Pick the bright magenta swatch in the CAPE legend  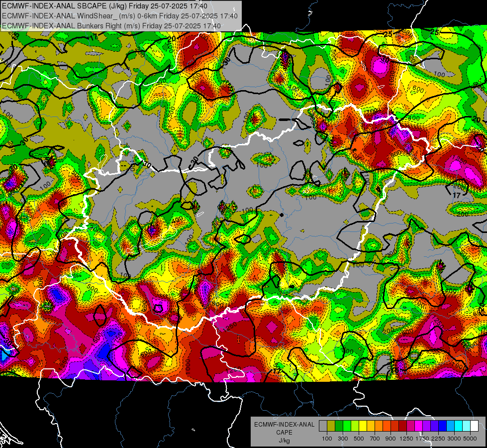(419, 426)
